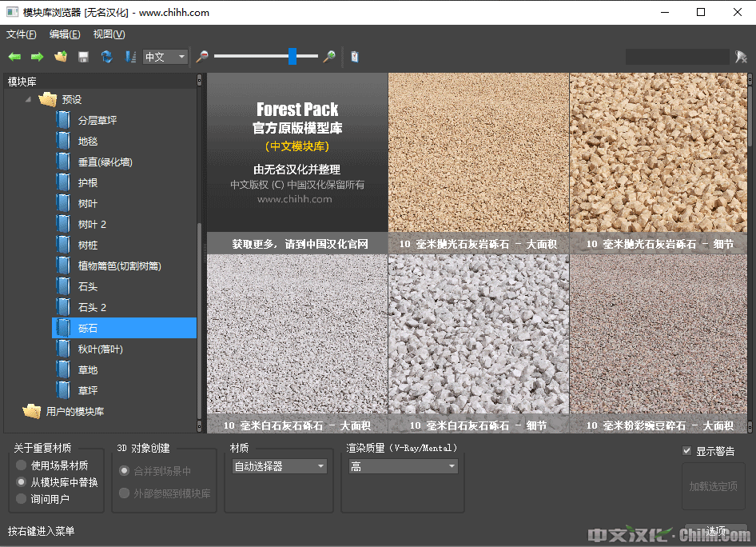Image resolution: width=756 pixels, height=547 pixels.
Task: Click the refresh icon in toolbar
Action: (106, 57)
